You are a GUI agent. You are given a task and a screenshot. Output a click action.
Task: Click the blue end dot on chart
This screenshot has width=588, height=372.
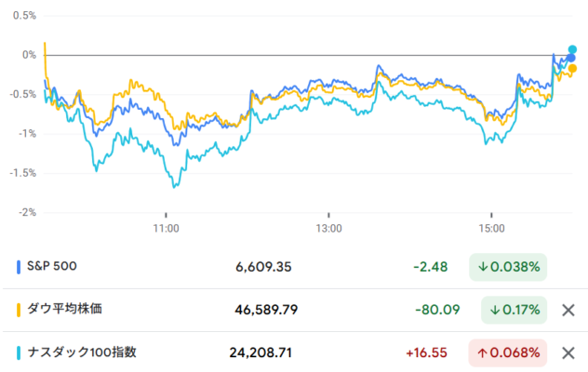(571, 58)
